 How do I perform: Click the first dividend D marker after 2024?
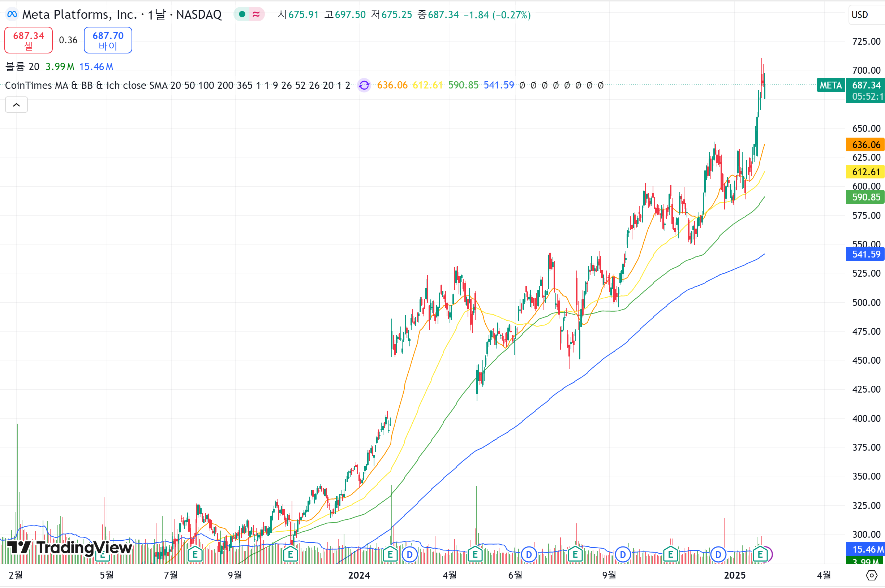click(x=410, y=554)
